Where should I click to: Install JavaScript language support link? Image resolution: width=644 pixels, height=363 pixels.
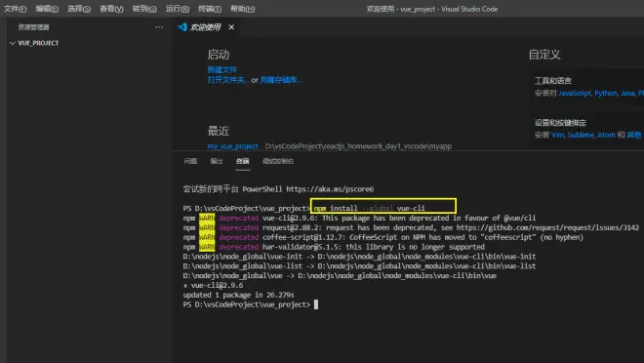point(575,94)
